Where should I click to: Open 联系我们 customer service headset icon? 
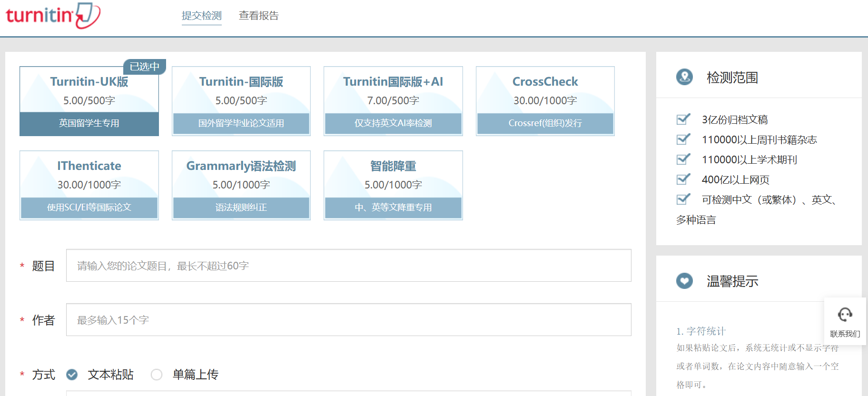845,315
